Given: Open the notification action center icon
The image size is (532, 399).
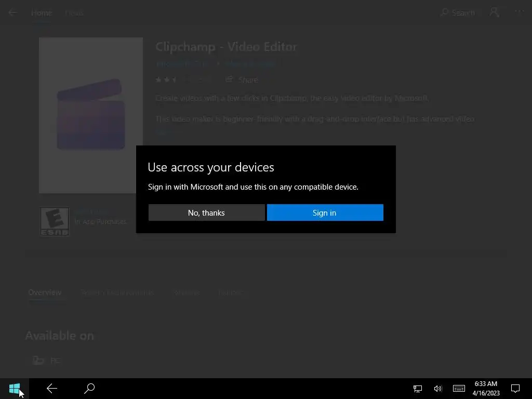Looking at the screenshot, I should [515, 389].
